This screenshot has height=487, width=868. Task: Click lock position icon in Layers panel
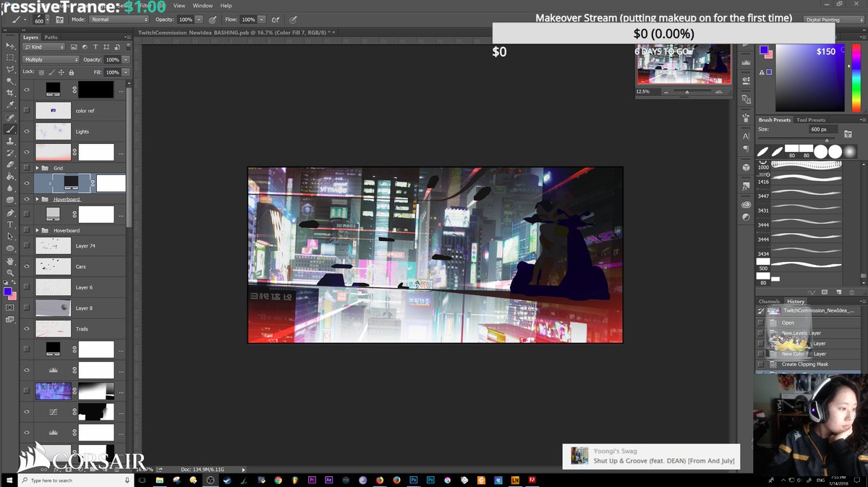pos(62,72)
